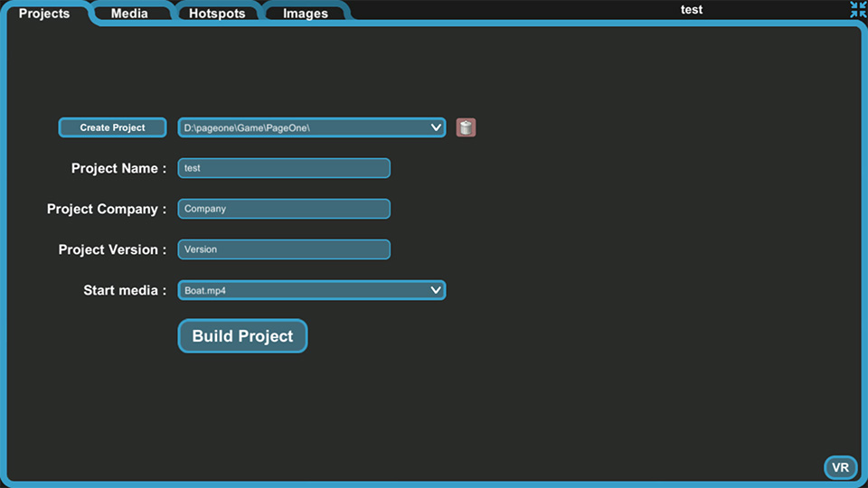Delete project using the trash can icon

466,127
